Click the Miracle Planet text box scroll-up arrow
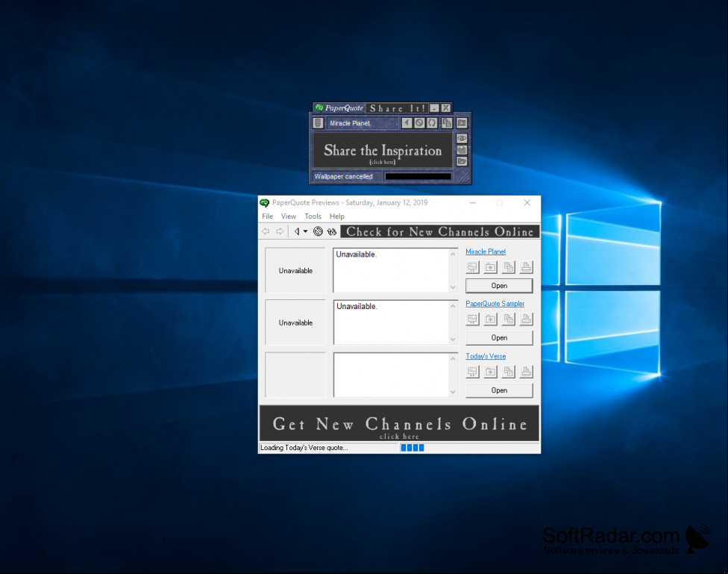728x574 pixels. (x=453, y=254)
